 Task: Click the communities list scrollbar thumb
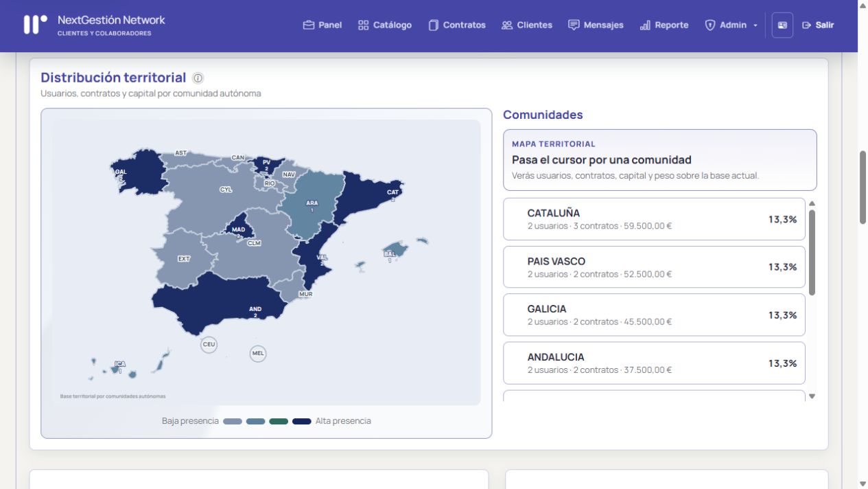[x=812, y=252]
